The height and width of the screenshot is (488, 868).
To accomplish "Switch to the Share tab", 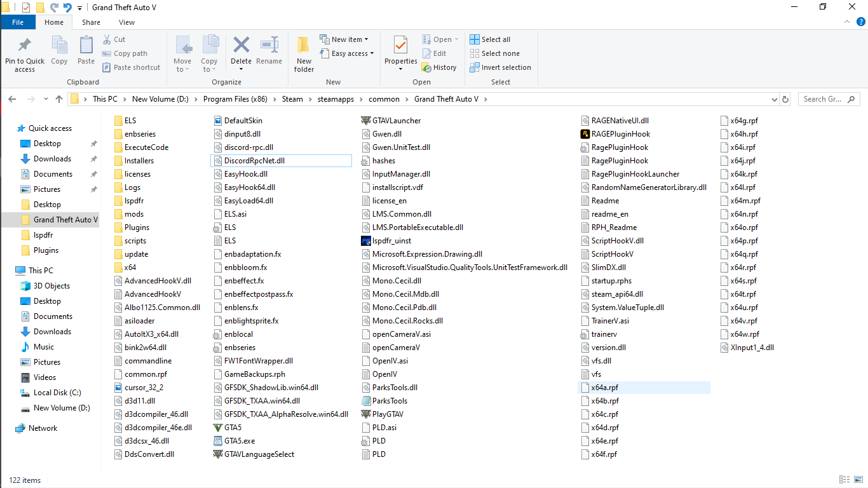I will (x=91, y=22).
